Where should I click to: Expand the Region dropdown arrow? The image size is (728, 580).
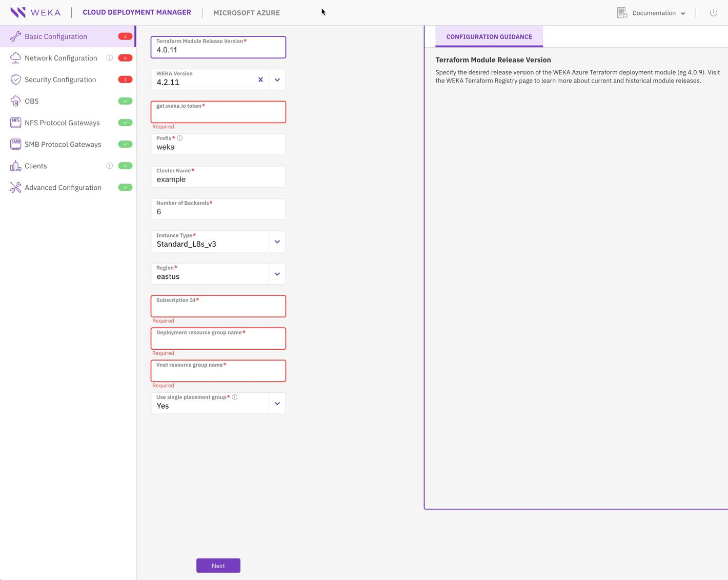[277, 274]
